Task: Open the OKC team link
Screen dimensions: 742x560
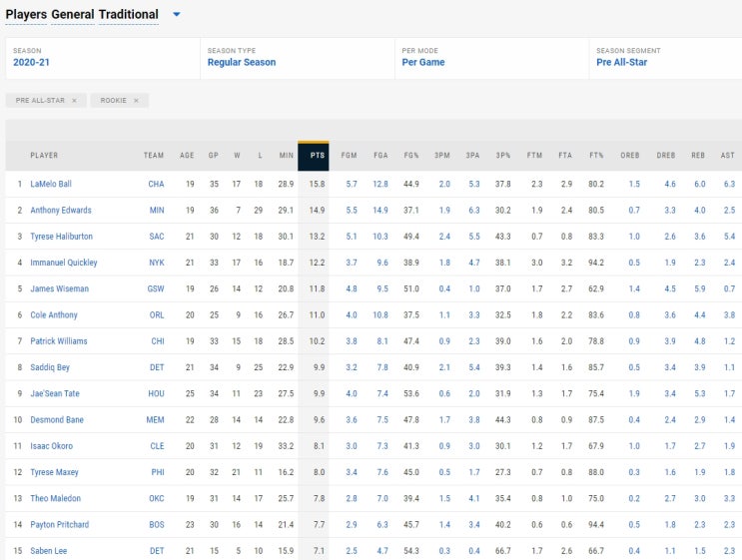Action: coord(157,498)
